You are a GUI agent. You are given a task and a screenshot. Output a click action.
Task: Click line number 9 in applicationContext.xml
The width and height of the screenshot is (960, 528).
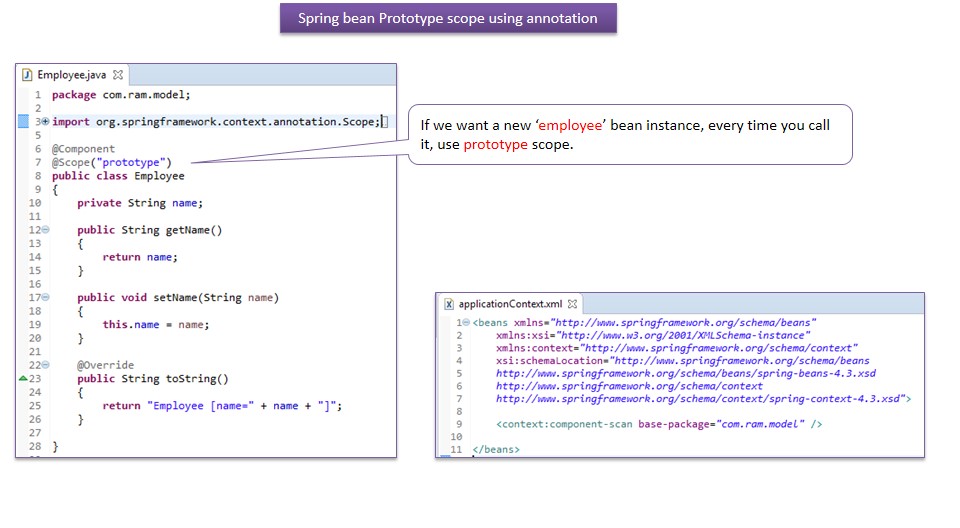coord(459,424)
